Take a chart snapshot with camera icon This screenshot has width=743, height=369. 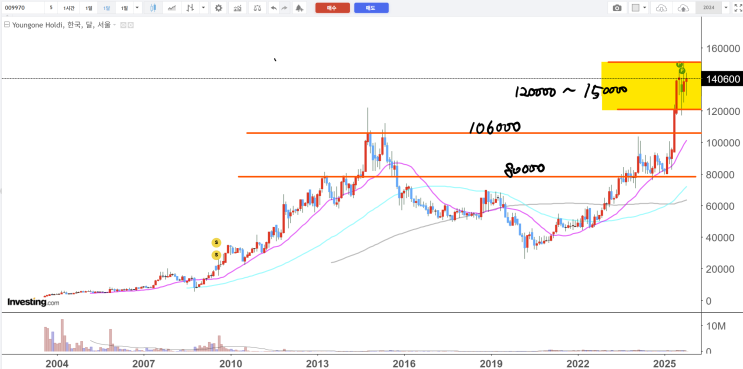[x=617, y=8]
